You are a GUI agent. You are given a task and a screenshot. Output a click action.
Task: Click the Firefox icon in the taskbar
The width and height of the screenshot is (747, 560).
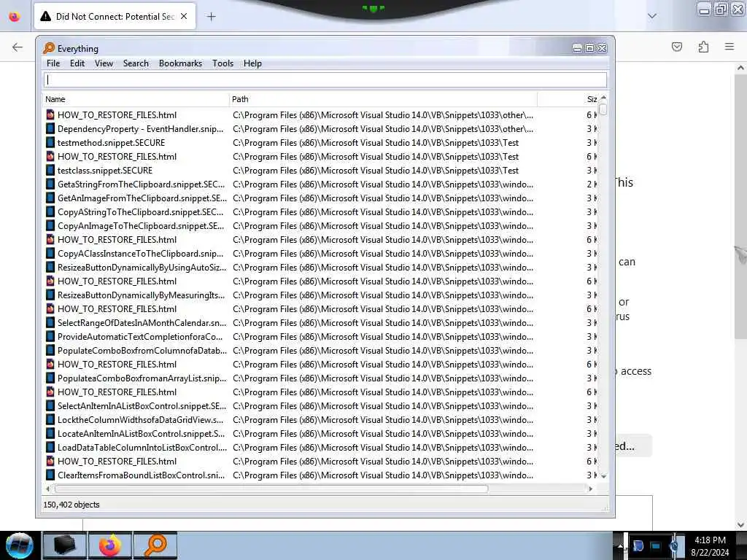(x=109, y=545)
